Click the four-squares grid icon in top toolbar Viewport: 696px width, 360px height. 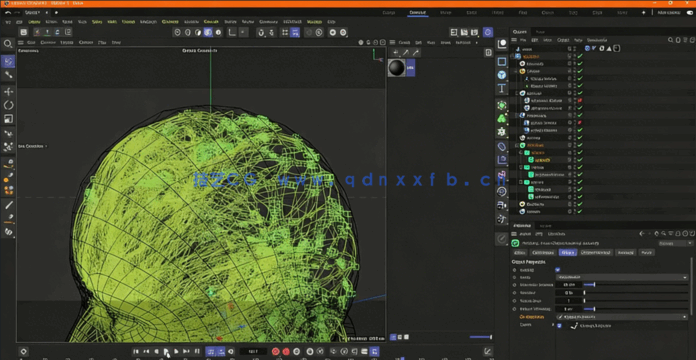click(285, 32)
